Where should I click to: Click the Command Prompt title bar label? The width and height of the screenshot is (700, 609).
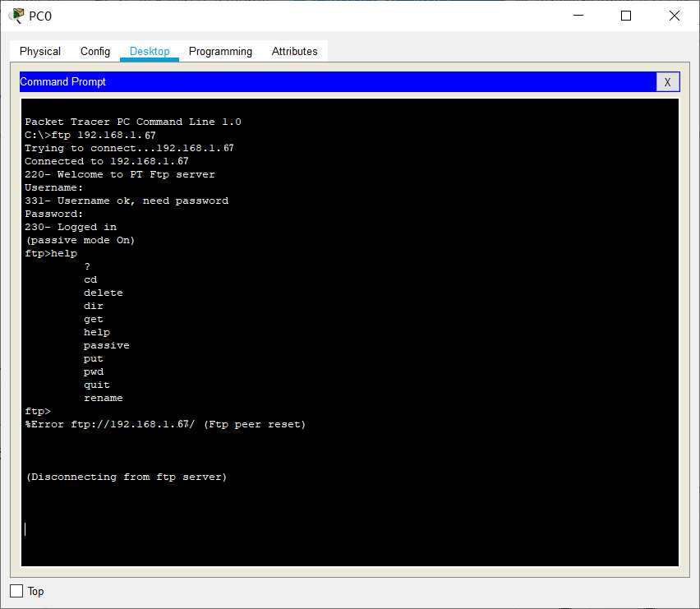(x=63, y=81)
